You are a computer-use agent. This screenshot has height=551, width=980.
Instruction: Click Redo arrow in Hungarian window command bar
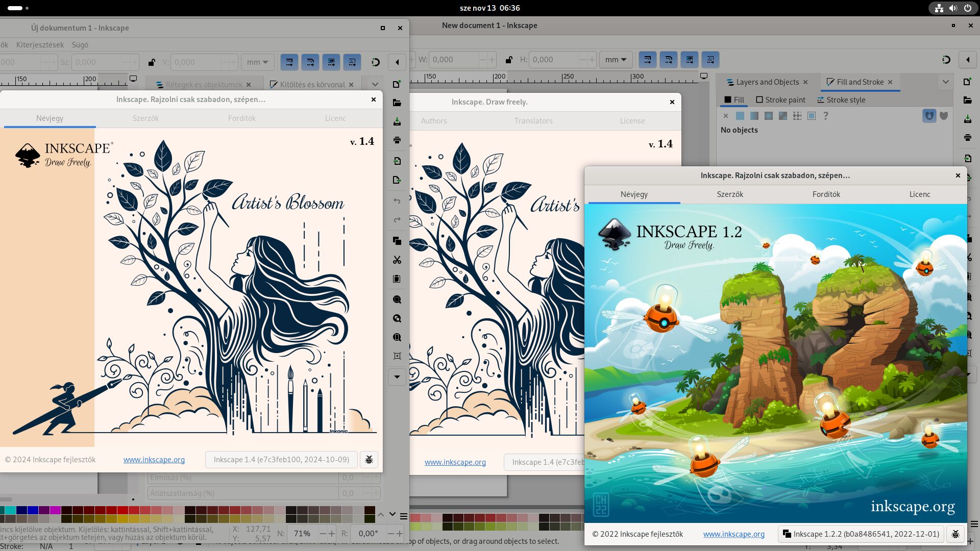pyautogui.click(x=397, y=219)
